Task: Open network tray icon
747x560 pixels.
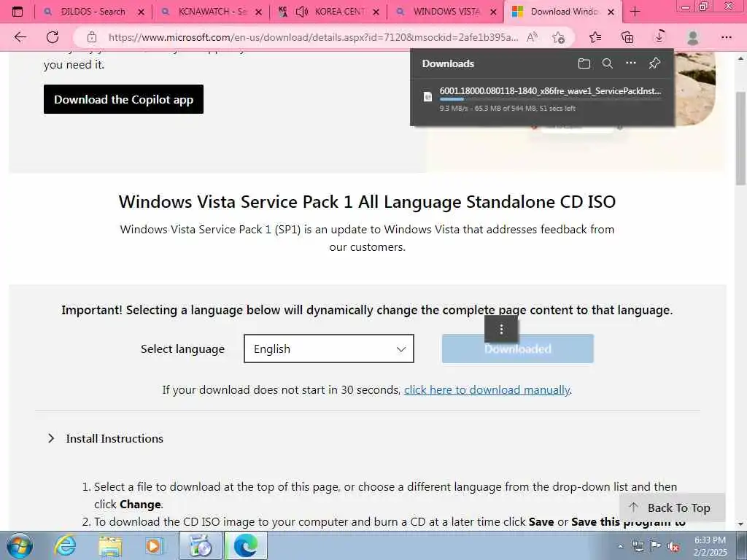Action: pyautogui.click(x=638, y=546)
